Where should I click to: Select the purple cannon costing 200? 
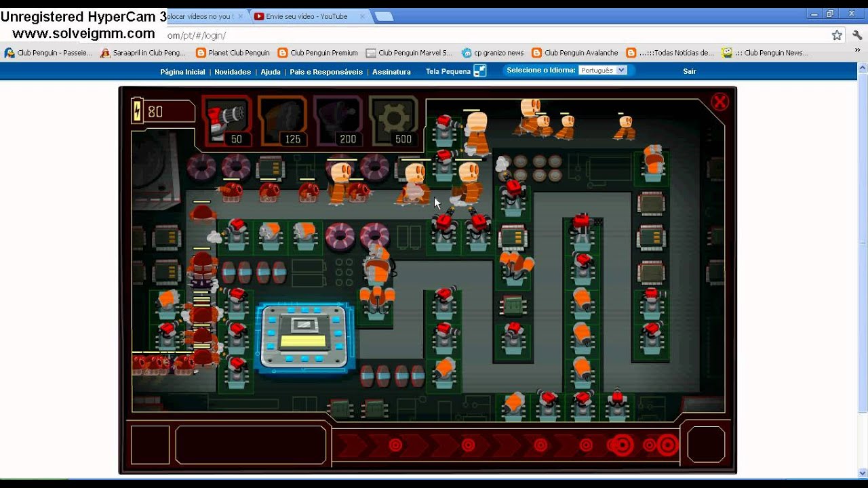pyautogui.click(x=338, y=121)
